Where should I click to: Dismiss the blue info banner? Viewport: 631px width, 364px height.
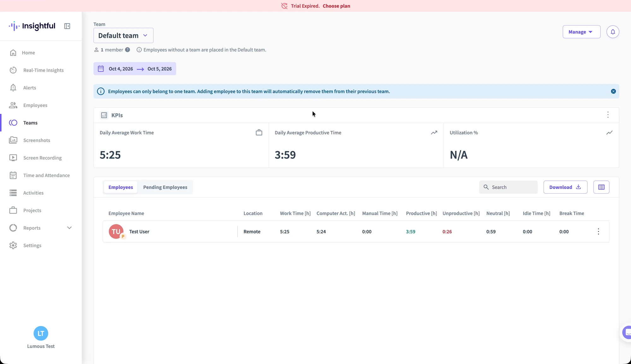pos(613,91)
